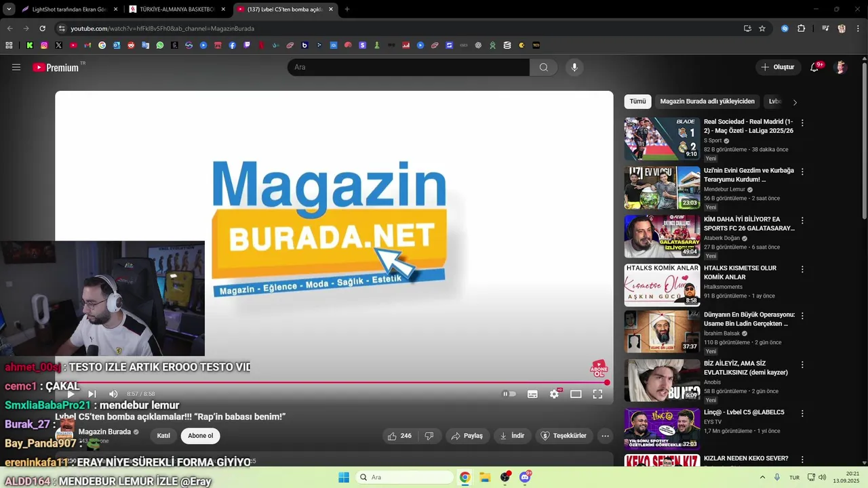Image resolution: width=868 pixels, height=488 pixels.
Task: Open options menu for Real Sociedad video
Action: click(x=802, y=123)
